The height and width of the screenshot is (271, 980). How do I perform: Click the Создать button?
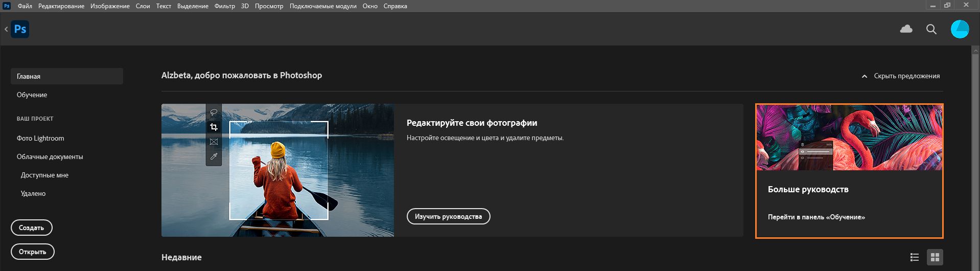(x=32, y=228)
